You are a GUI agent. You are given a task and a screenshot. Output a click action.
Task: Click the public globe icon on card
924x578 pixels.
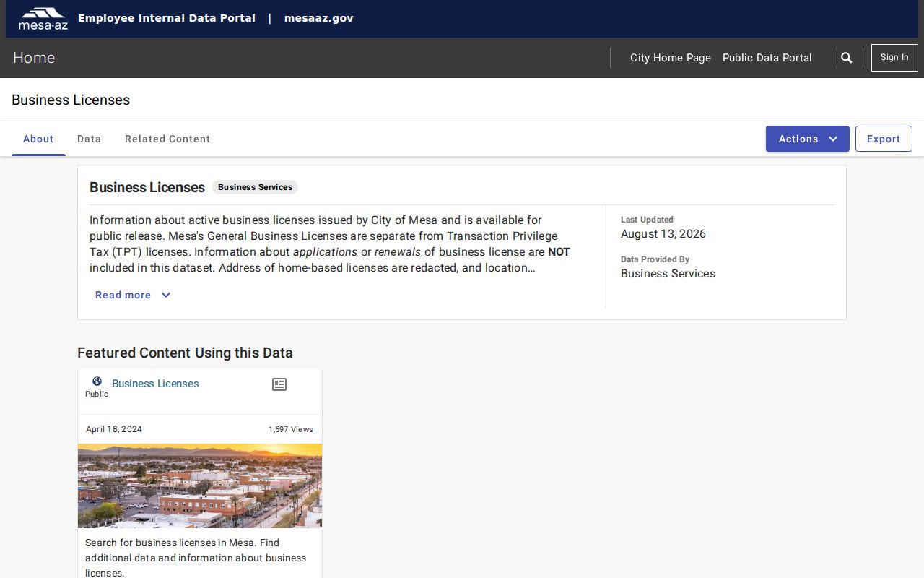click(97, 381)
